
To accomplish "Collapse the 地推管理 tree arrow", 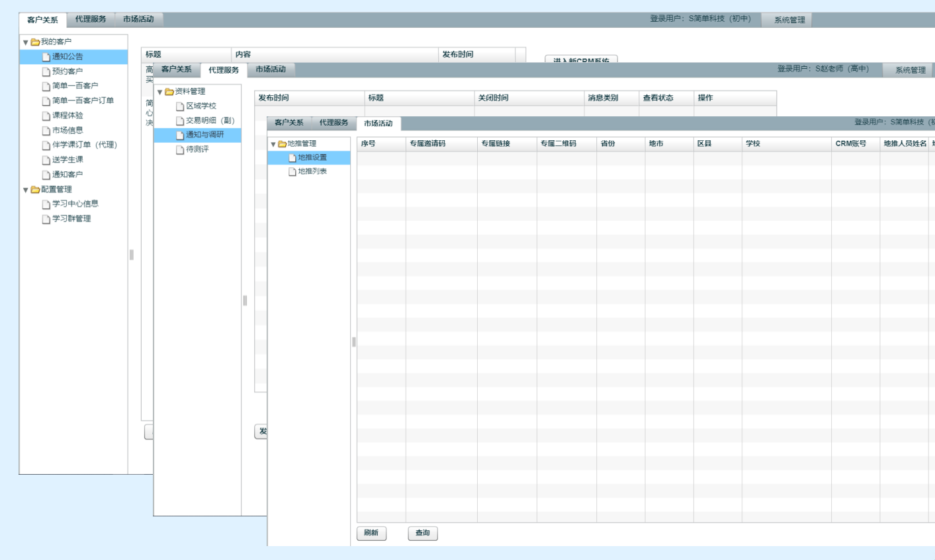I will 273,144.
